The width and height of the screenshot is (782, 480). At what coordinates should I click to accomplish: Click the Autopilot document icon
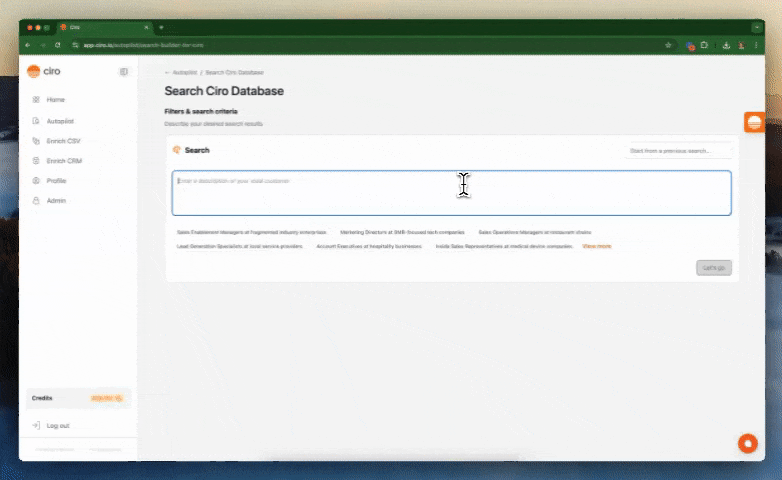pyautogui.click(x=36, y=121)
